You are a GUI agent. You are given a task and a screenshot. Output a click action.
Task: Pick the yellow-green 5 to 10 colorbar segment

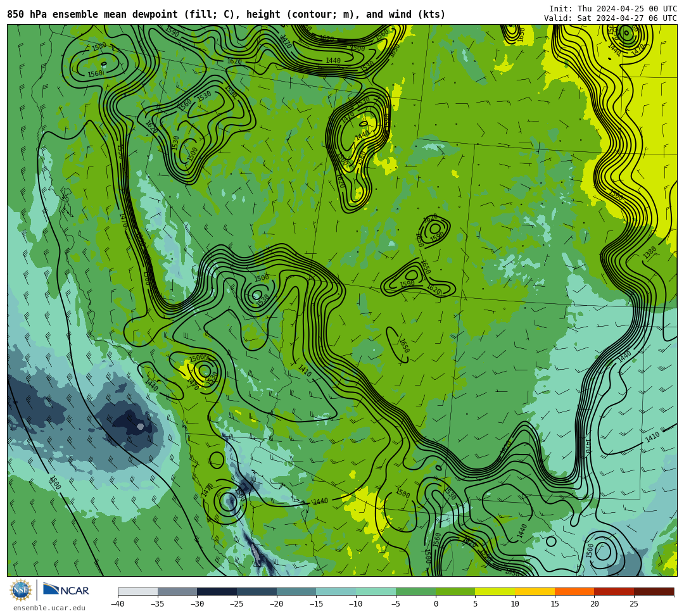coord(495,591)
